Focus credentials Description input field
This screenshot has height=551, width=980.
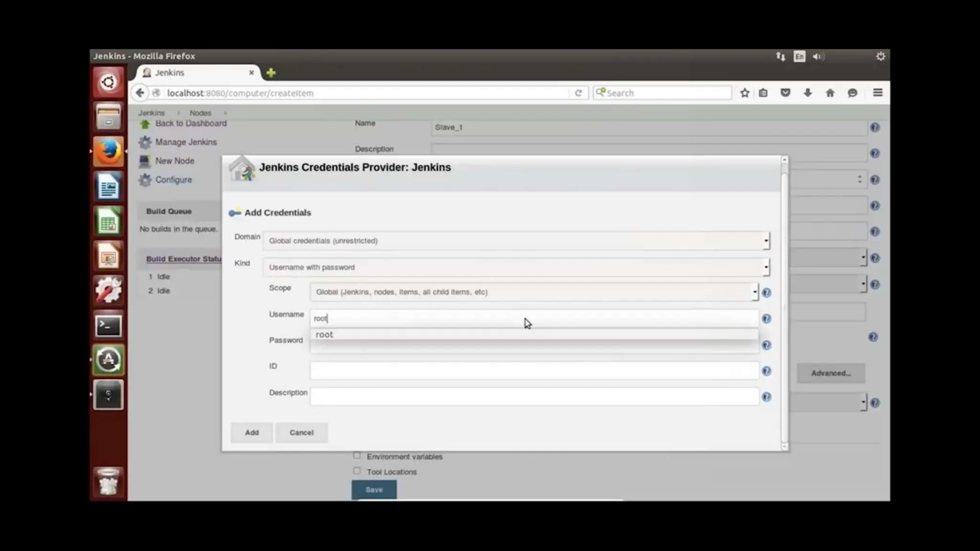pos(534,397)
